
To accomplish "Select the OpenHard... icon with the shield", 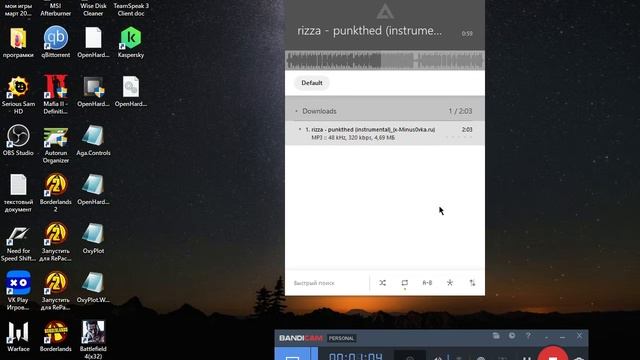I will coord(93,92).
